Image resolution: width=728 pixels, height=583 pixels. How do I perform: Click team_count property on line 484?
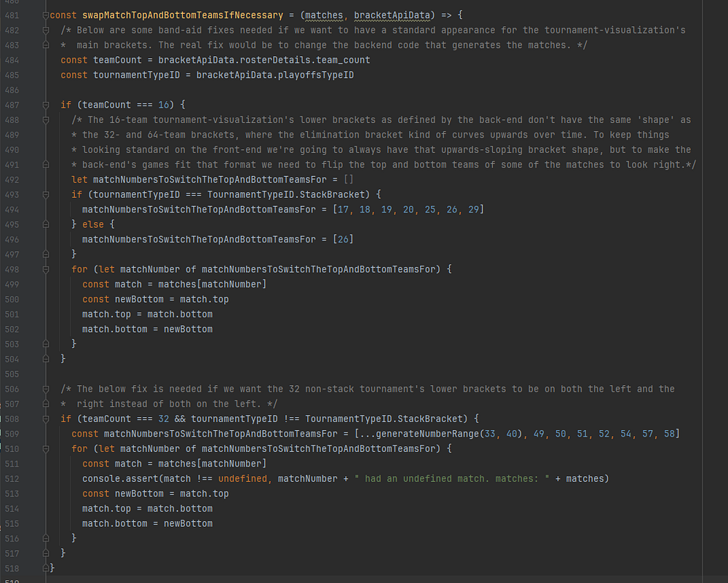(x=343, y=60)
